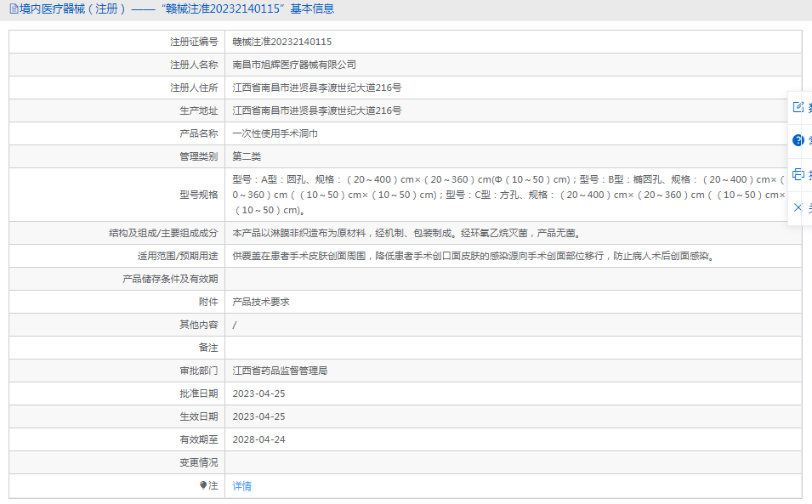
Task: Click the 适用范围/预期用途 label
Action: point(178,256)
